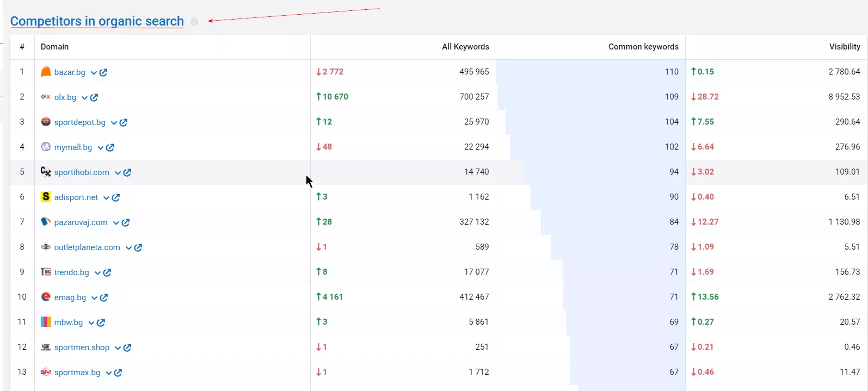The width and height of the screenshot is (868, 391).
Task: Click the bazar.bg favicon
Action: tap(46, 71)
